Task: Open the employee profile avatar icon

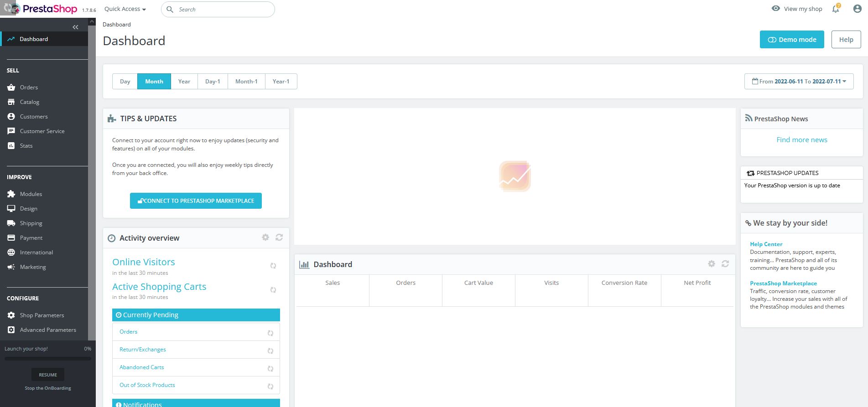Action: (x=857, y=9)
